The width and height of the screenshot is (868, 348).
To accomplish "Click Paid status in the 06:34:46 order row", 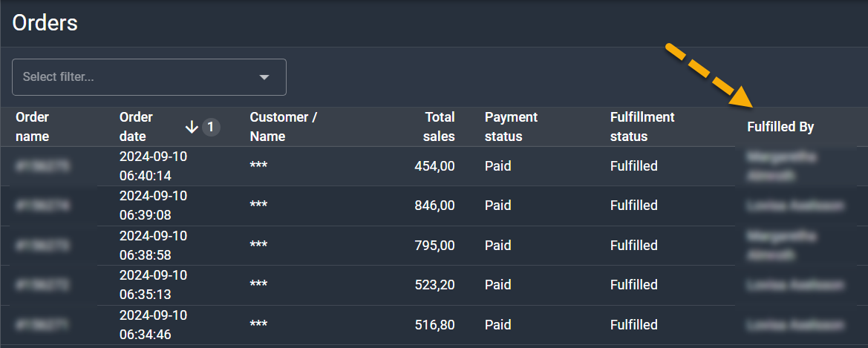I will pyautogui.click(x=497, y=325).
